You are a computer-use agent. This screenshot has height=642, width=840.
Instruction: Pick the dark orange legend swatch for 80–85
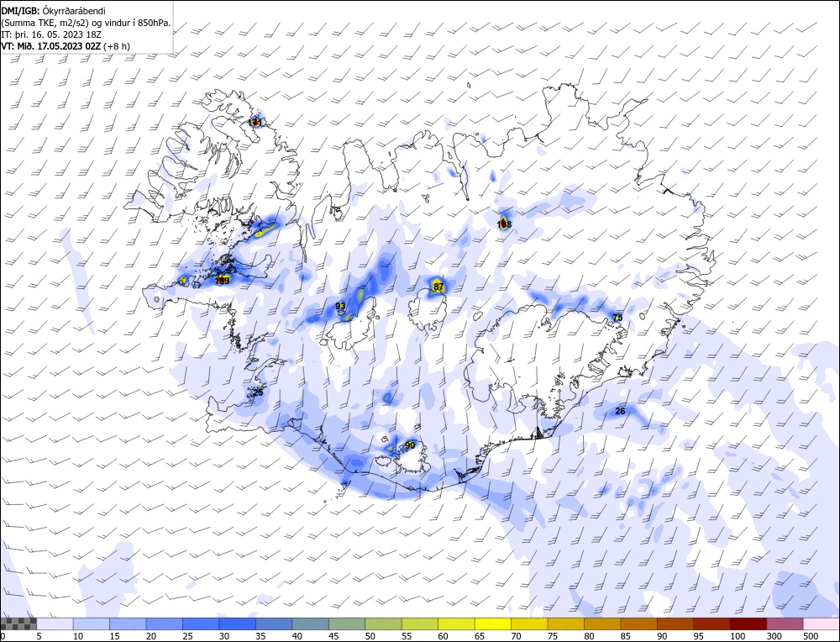tap(601, 624)
